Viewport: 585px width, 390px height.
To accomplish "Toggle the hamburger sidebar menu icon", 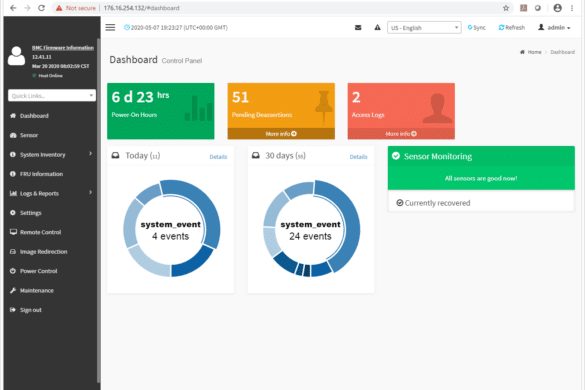I will pyautogui.click(x=110, y=27).
